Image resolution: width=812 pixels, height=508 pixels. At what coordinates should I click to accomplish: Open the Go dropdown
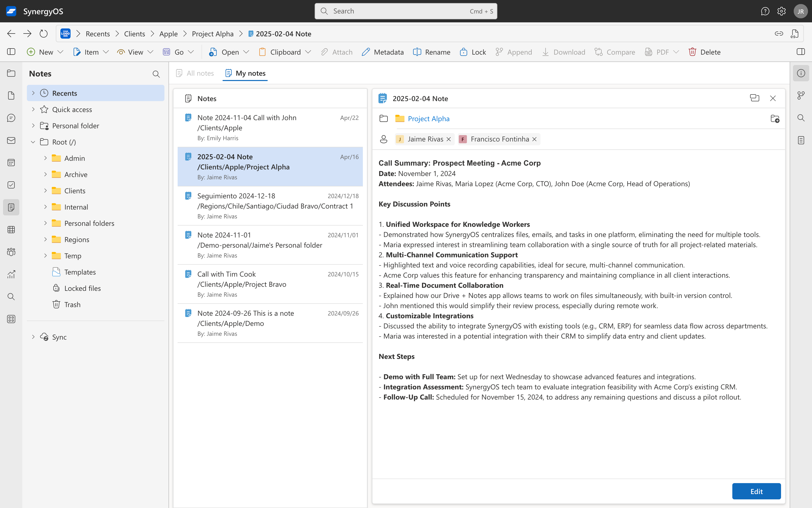coord(178,52)
